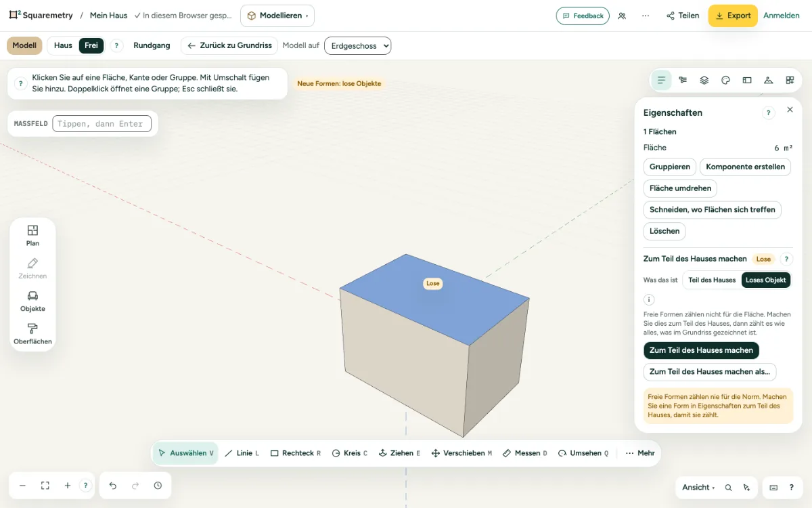Switch mode toggle to Haus
This screenshot has height=508, width=812.
(x=63, y=45)
